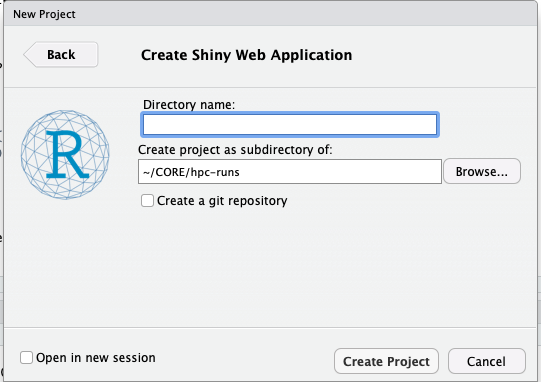Open folder chooser with Browse... button
Image resolution: width=541 pixels, height=382 pixels.
coord(482,171)
